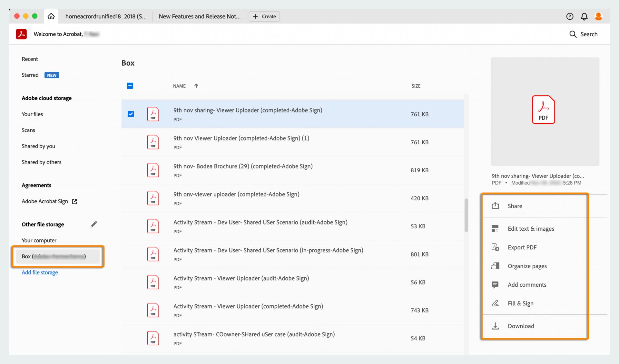Click the Share icon in right panel
Screen dimensions: 619x364
point(495,206)
